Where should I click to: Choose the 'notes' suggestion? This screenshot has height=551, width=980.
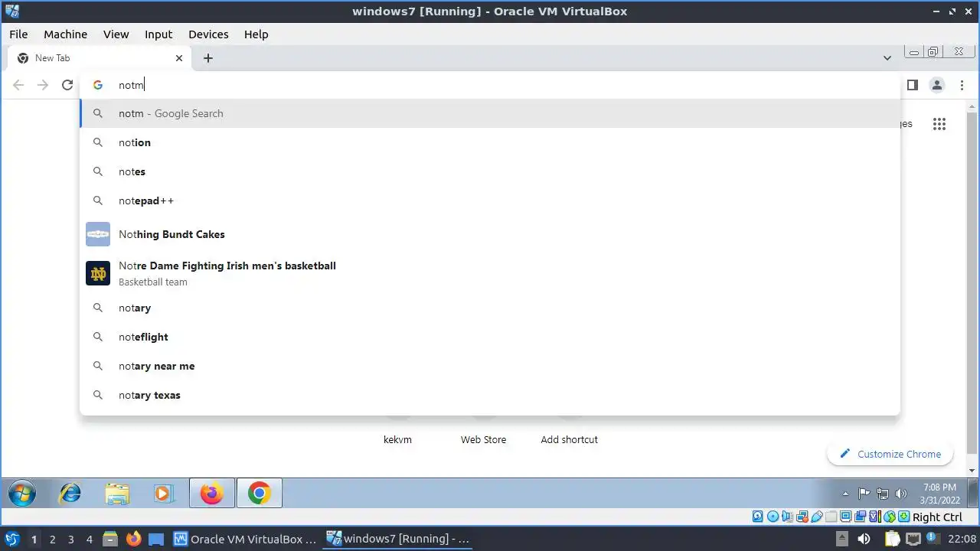490,171
